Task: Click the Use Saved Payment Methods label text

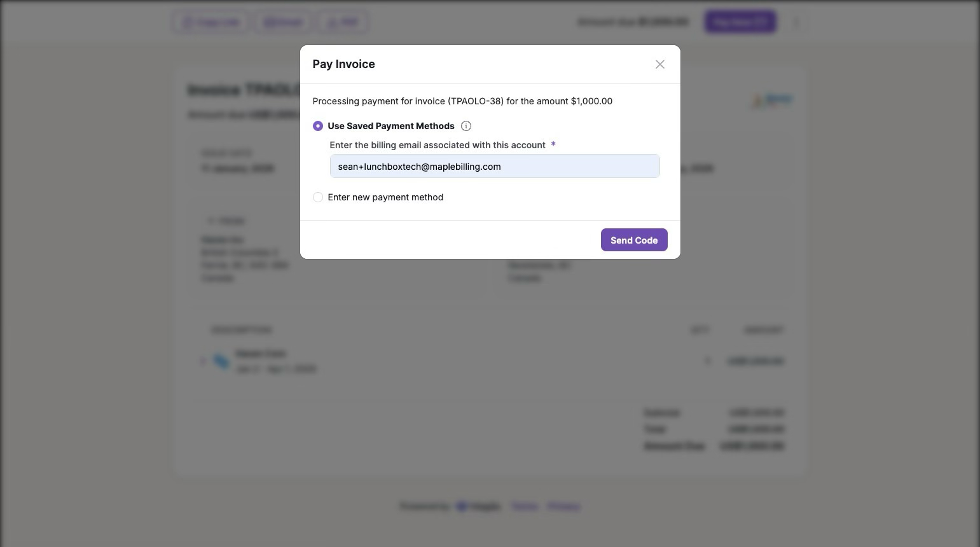Action: pos(390,126)
